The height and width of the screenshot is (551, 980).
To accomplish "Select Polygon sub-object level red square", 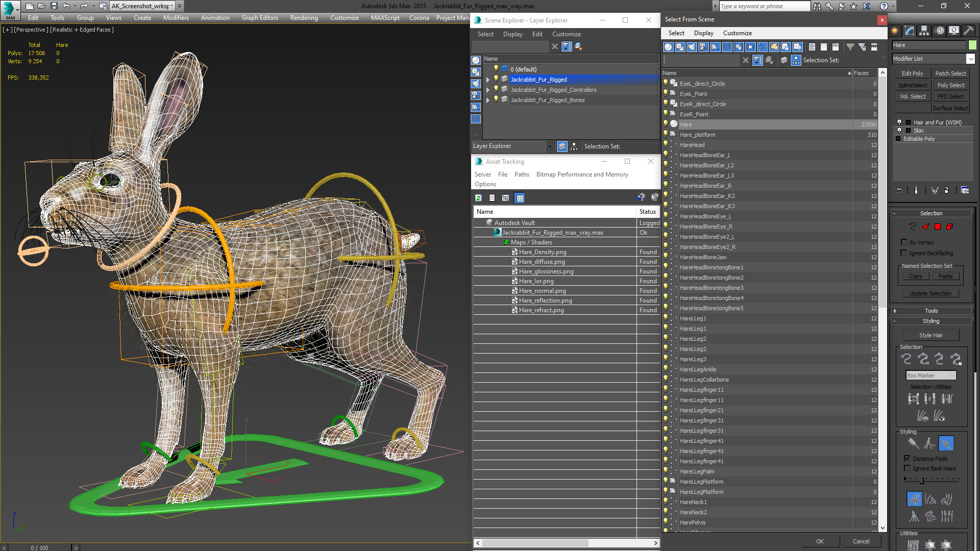I will pos(938,227).
